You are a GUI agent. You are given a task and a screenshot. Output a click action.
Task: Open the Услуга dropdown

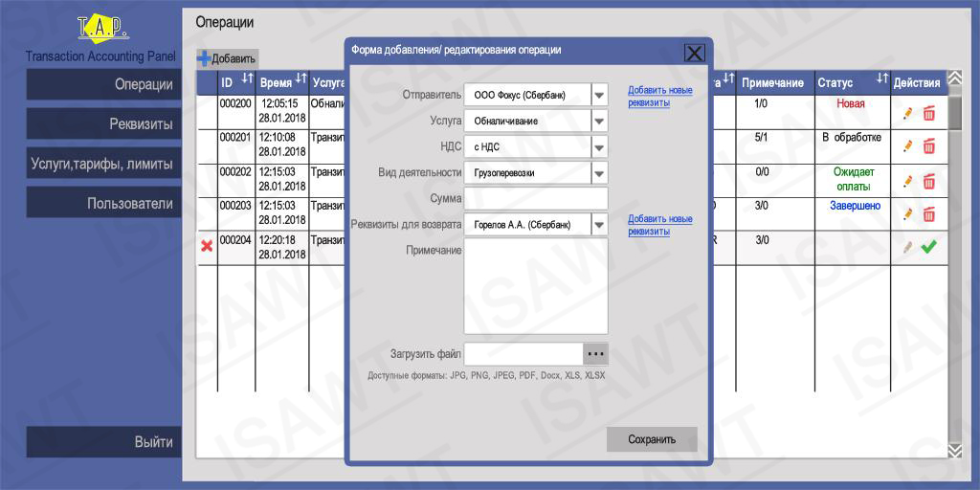[599, 122]
